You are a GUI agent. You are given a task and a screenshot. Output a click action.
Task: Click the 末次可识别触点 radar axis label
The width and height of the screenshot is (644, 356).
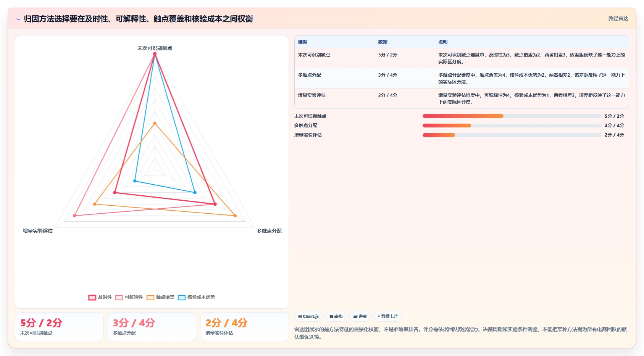point(155,48)
